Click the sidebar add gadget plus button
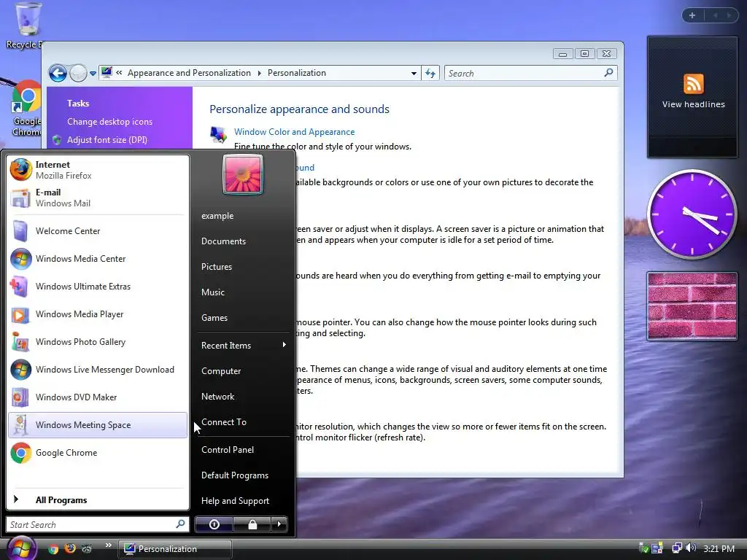 [x=692, y=15]
